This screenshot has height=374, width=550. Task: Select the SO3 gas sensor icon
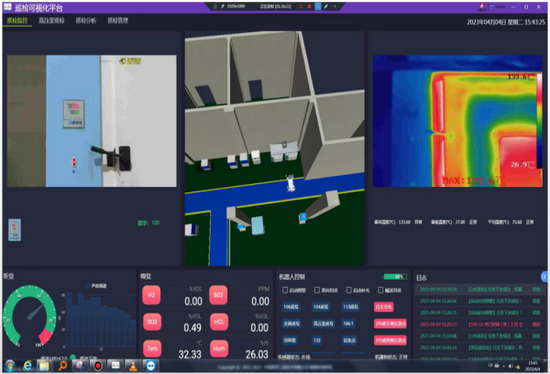point(152,322)
